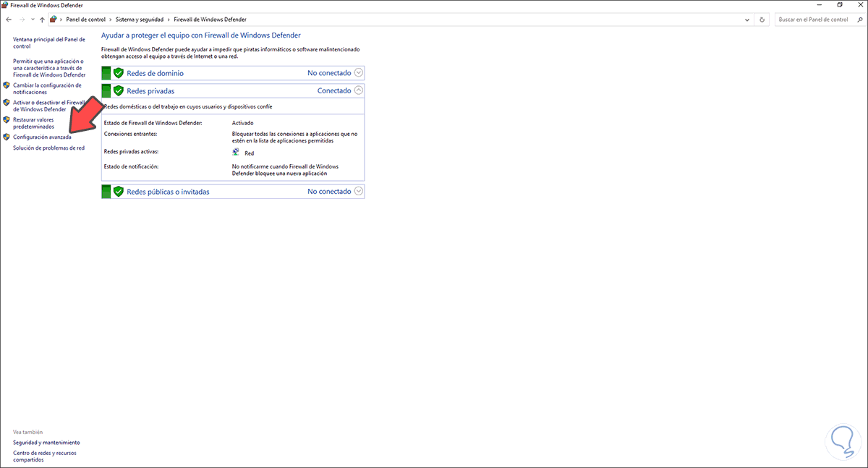Select 'Sistema y seguridad' breadcrumb
This screenshot has height=468, width=868.
coord(139,20)
